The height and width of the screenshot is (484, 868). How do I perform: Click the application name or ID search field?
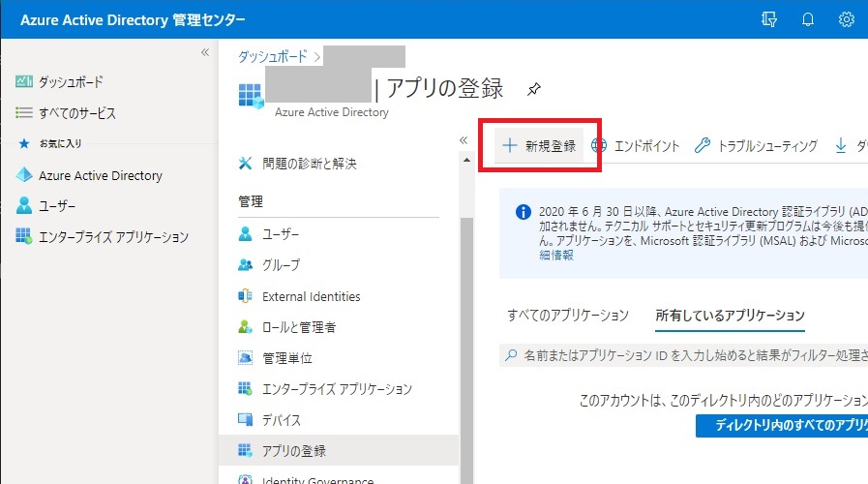click(684, 355)
